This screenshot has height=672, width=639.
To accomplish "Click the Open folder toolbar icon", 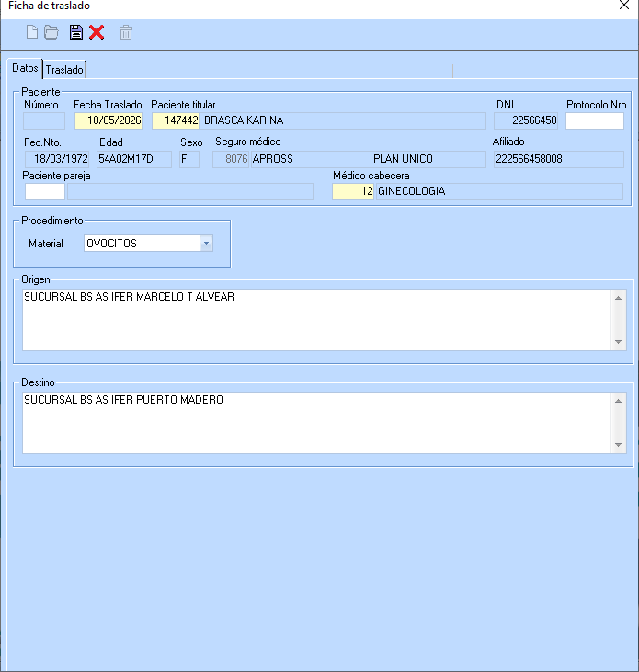I will click(51, 32).
